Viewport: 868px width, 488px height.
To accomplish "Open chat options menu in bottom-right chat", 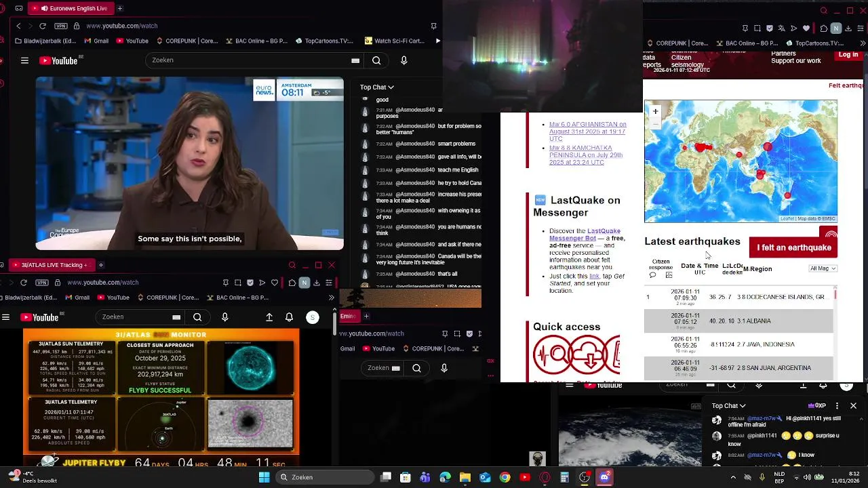I will (837, 406).
